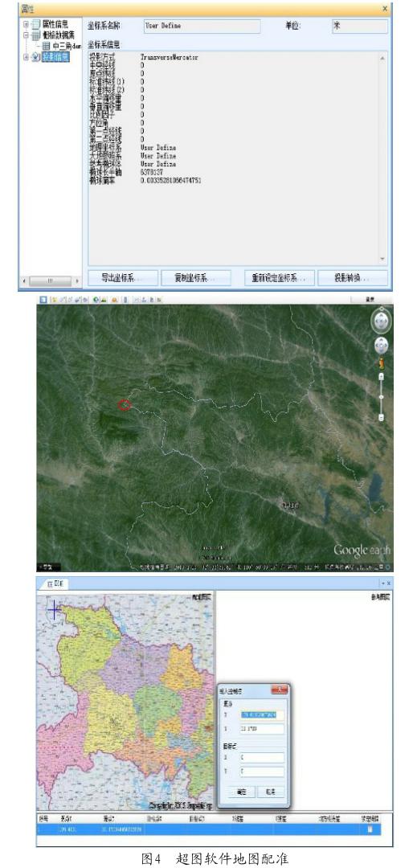Click the 投影转换 button
Screen dimensions: 413x868
[353, 278]
